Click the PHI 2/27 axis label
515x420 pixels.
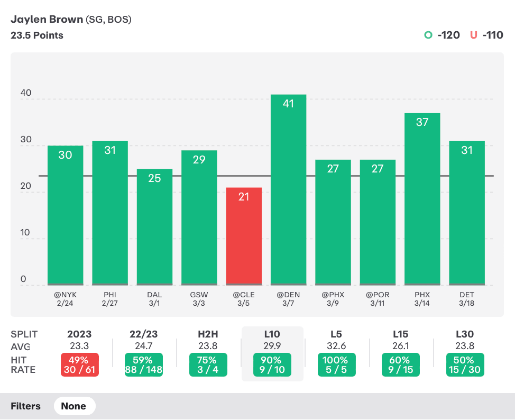[x=110, y=299]
